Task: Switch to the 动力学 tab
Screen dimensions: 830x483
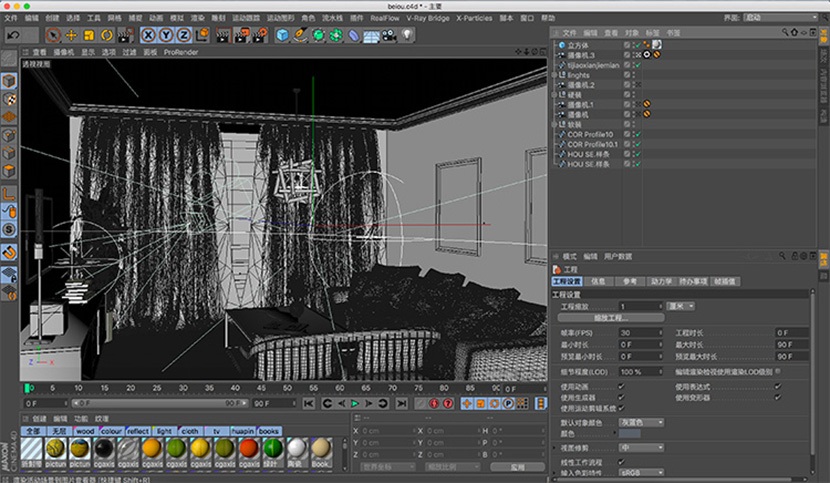Action: click(661, 282)
